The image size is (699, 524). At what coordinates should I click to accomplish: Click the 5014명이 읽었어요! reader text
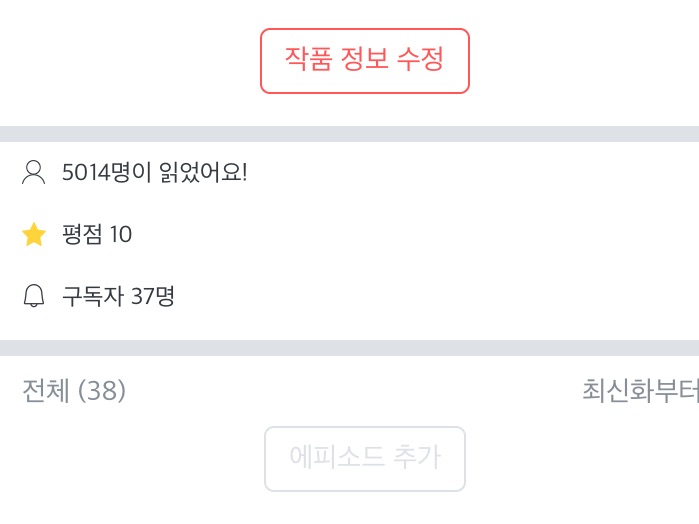(x=154, y=173)
